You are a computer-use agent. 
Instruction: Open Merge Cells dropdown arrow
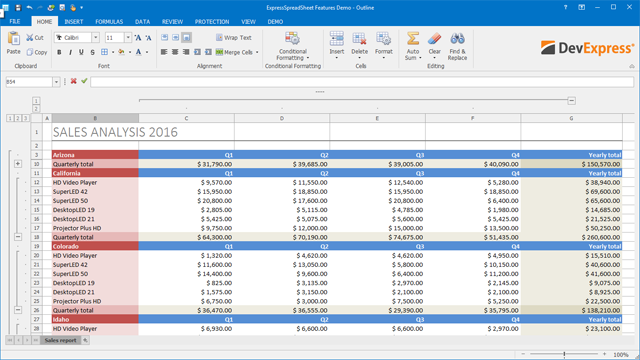(x=257, y=52)
